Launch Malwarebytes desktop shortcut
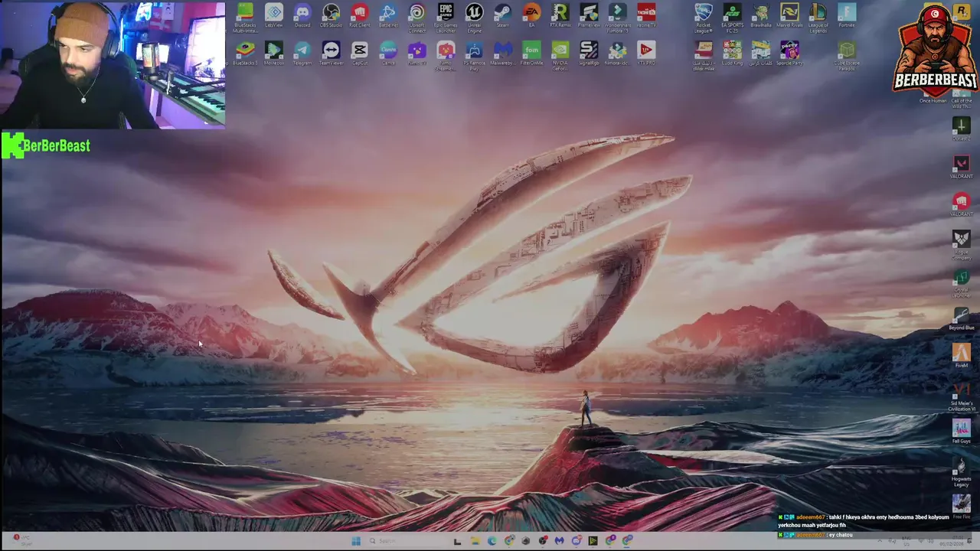Image resolution: width=980 pixels, height=551 pixels. (502, 54)
